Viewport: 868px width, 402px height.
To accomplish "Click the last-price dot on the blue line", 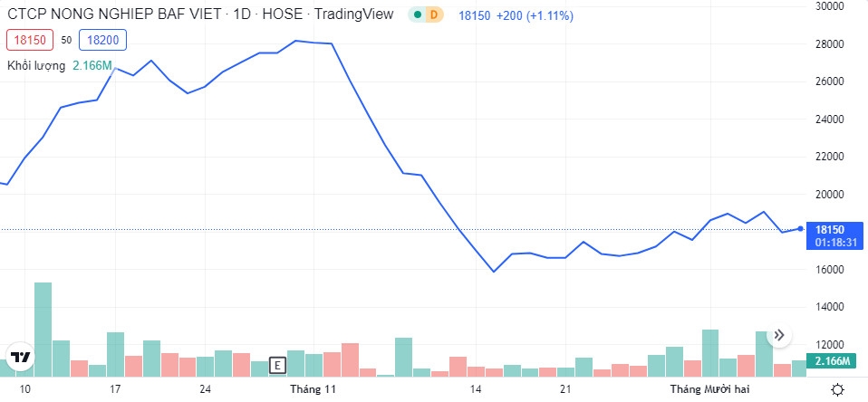I will point(800,229).
